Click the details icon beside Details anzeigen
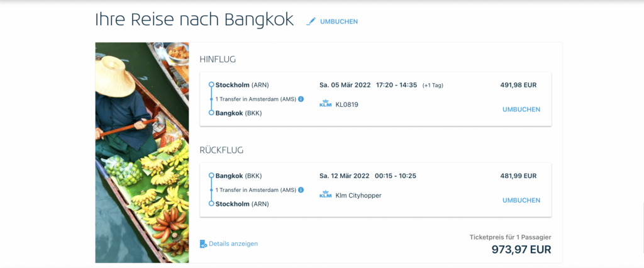 [x=203, y=244]
